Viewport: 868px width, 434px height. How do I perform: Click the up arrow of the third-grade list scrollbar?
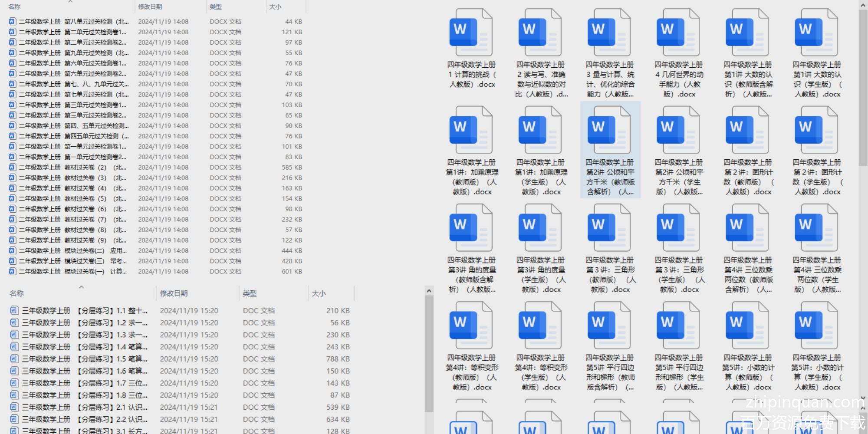tap(429, 291)
